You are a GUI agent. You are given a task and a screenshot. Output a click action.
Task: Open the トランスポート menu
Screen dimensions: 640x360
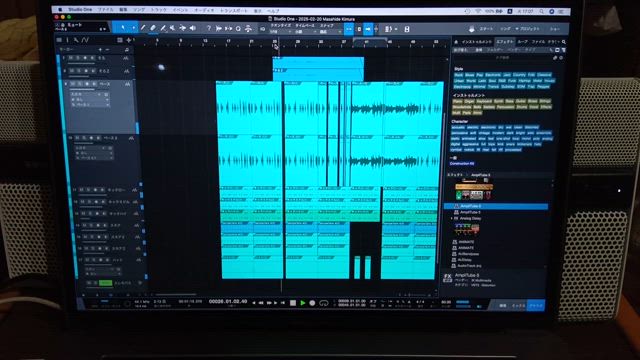point(234,11)
